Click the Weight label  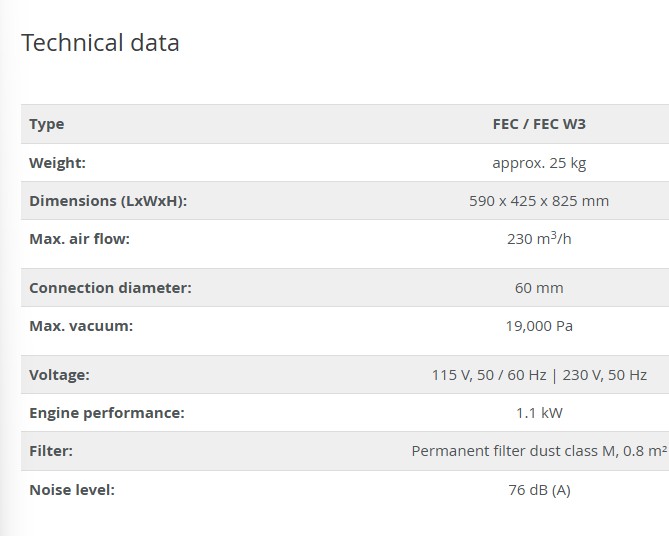(58, 162)
